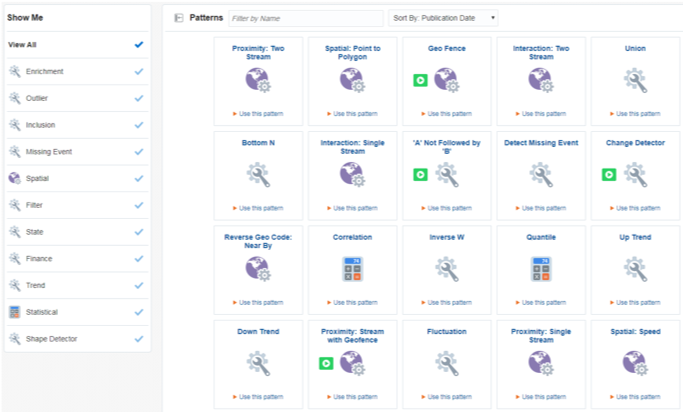
Task: Click green video badge on Change Detector
Action: pos(608,174)
